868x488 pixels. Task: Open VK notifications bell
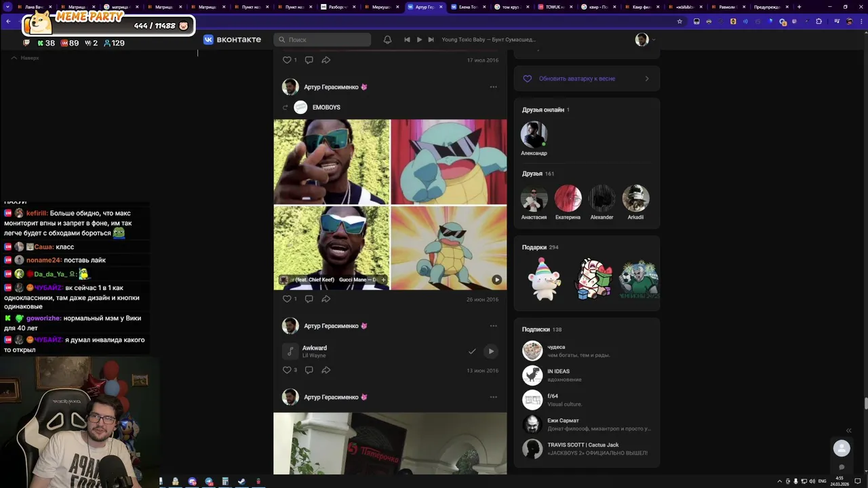[387, 39]
